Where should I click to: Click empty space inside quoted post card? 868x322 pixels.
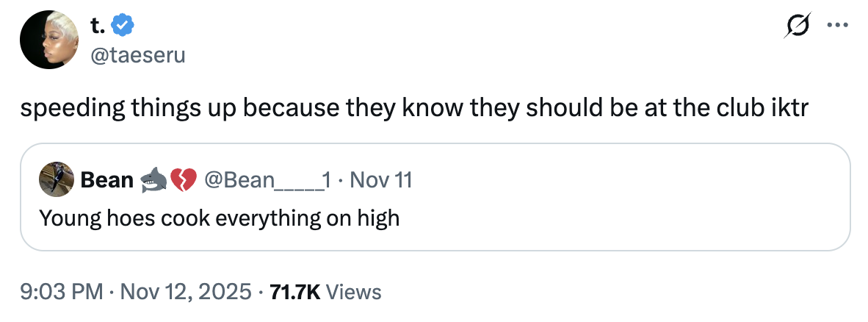[x=624, y=213]
